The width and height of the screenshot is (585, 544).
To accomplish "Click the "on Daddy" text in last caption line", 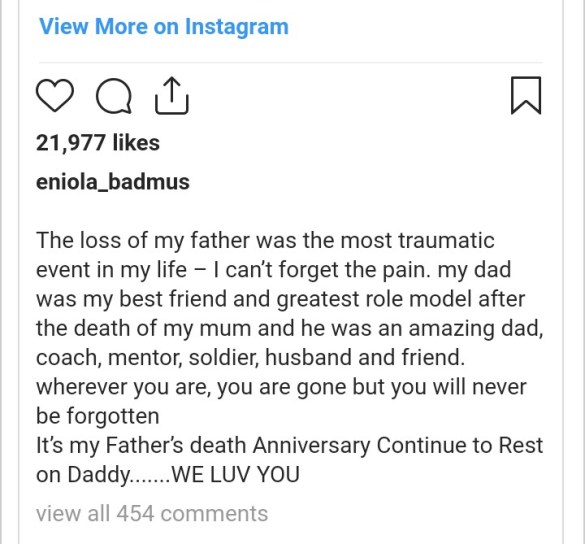I will pyautogui.click(x=83, y=475).
